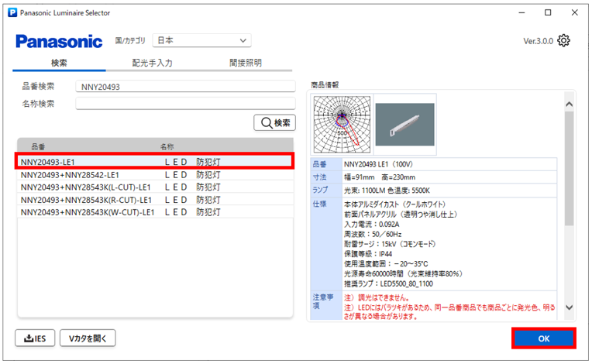Select the NNY20493+NNY28543K(W-CUT)-LE1 row

tap(156, 211)
